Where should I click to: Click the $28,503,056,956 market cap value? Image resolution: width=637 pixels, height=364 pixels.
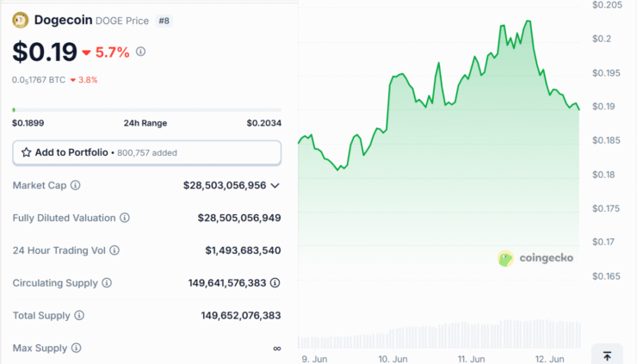(x=225, y=185)
